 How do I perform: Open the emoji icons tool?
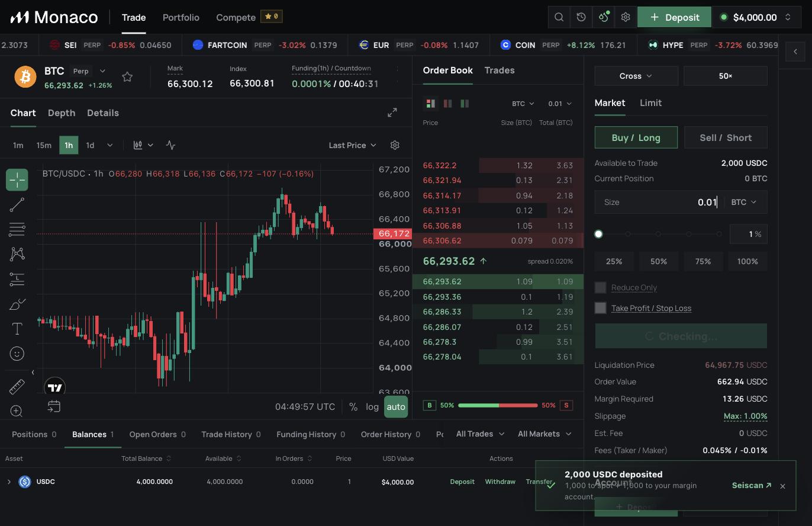tap(17, 354)
